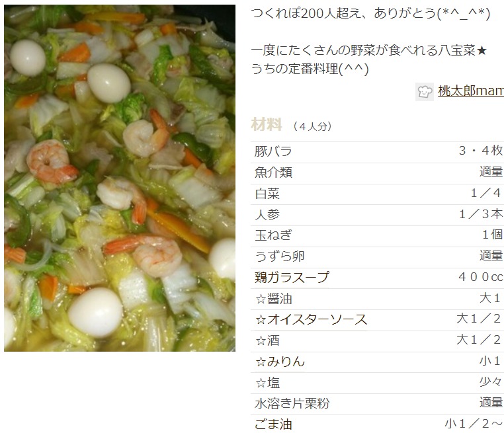Click the ☆酒 ingredient entry
504x433 pixels.
(x=267, y=341)
